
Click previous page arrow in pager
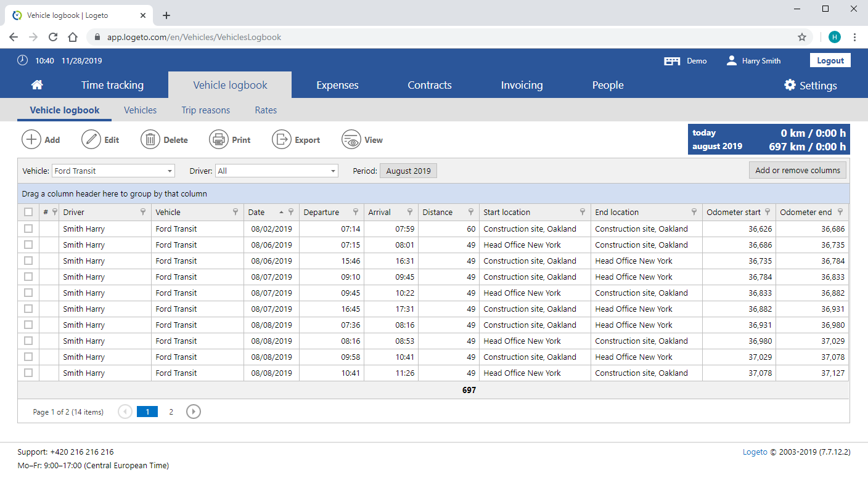(x=125, y=412)
